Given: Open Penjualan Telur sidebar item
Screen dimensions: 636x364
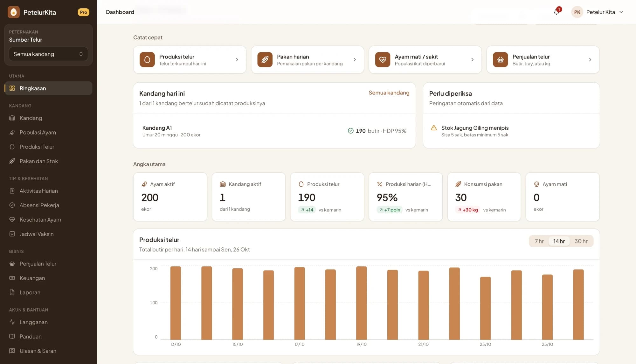Looking at the screenshot, I should point(48,264).
